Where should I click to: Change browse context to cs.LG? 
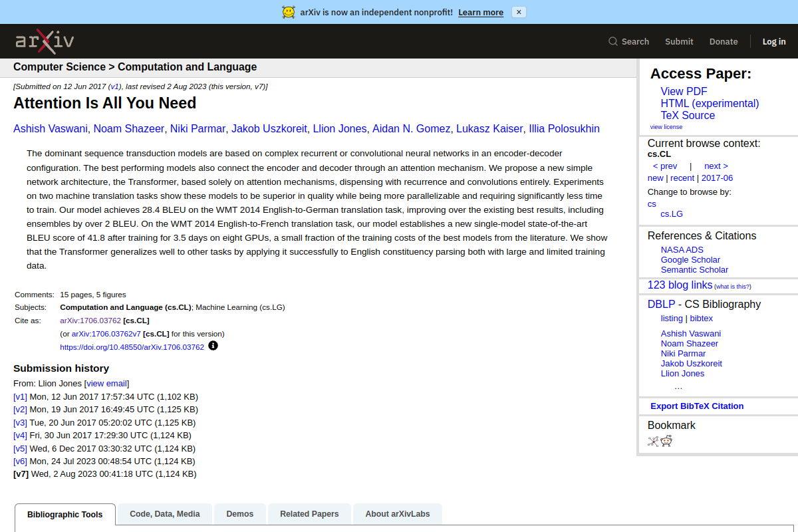point(672,213)
